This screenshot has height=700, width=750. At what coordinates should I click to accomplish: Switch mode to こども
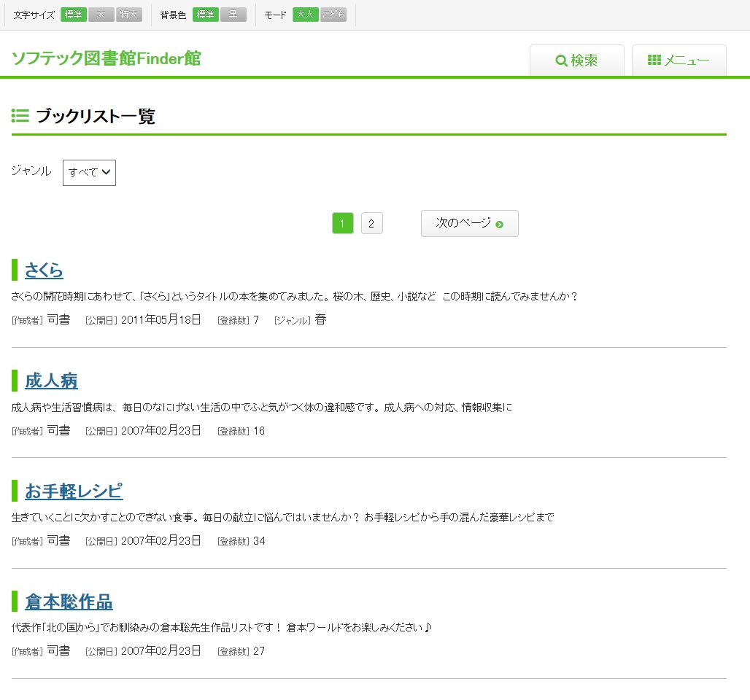point(333,15)
